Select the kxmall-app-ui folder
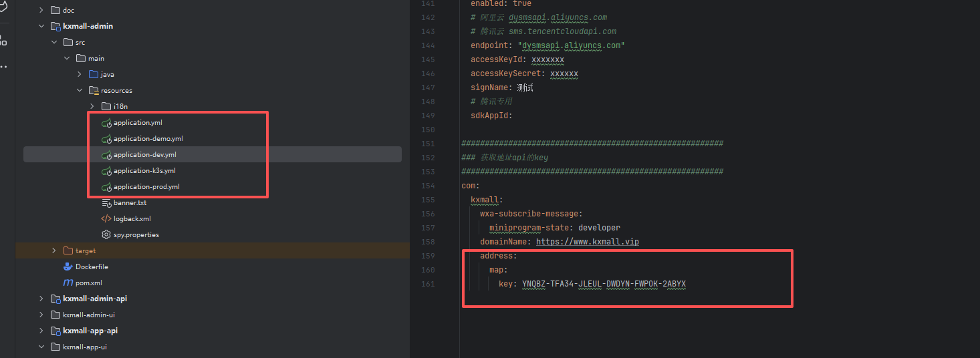The width and height of the screenshot is (980, 358). pos(84,347)
